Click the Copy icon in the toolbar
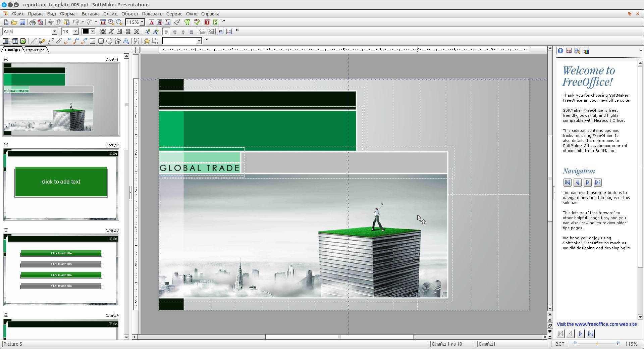 pos(58,22)
